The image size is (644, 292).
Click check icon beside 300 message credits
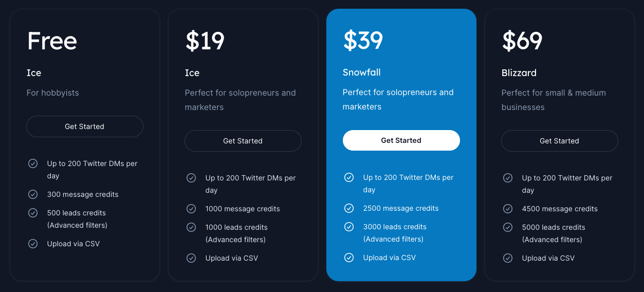pos(33,194)
